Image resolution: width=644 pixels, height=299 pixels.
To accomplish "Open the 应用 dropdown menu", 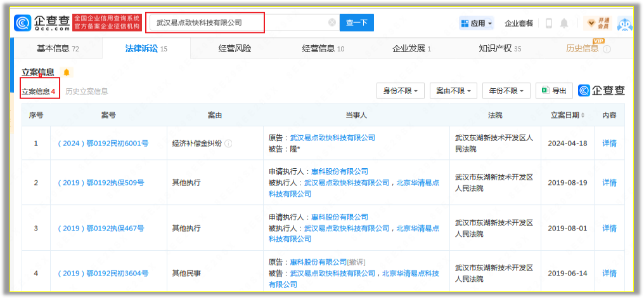I will click(x=477, y=23).
